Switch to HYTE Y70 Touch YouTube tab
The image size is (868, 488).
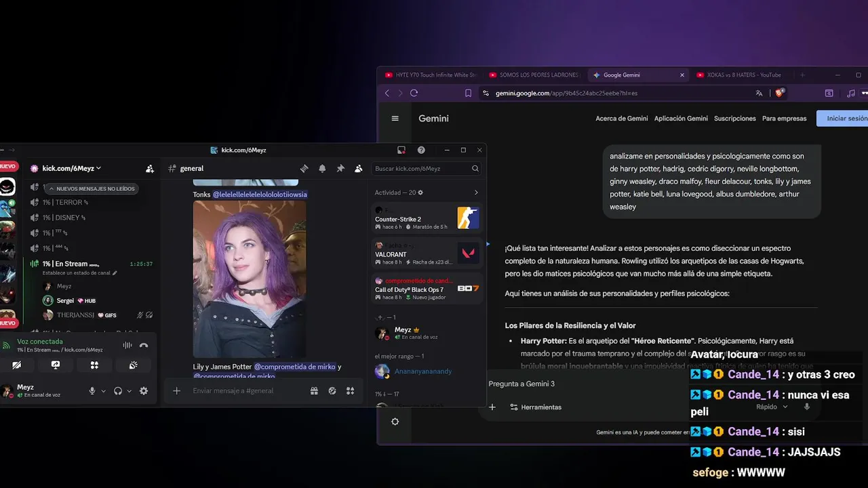pos(431,75)
